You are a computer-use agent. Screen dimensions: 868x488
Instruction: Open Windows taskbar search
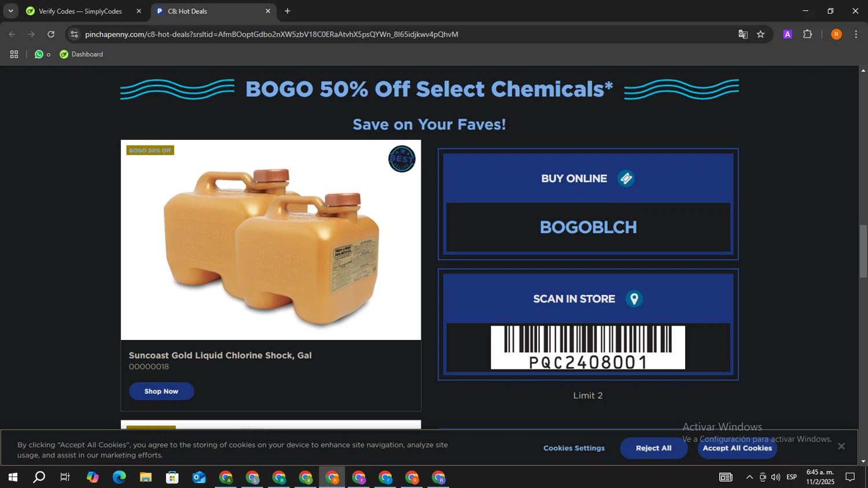(x=39, y=478)
